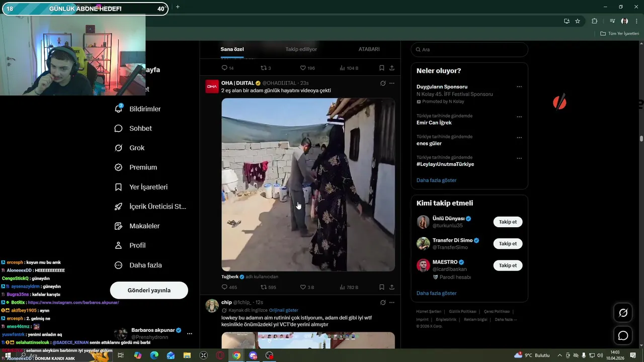Bookmark the OHA DIJITAL post
644x362 pixels.
click(x=382, y=287)
